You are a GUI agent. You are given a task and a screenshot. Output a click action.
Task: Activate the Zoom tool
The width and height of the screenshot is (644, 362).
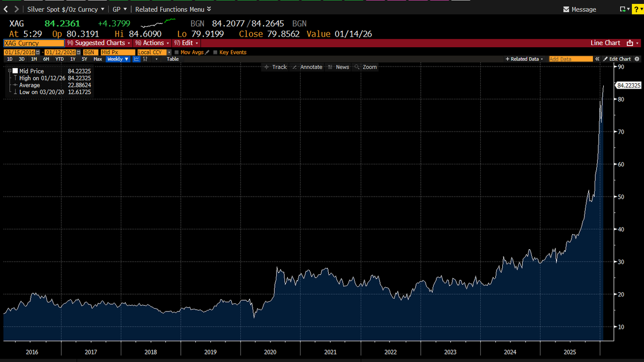(x=365, y=67)
